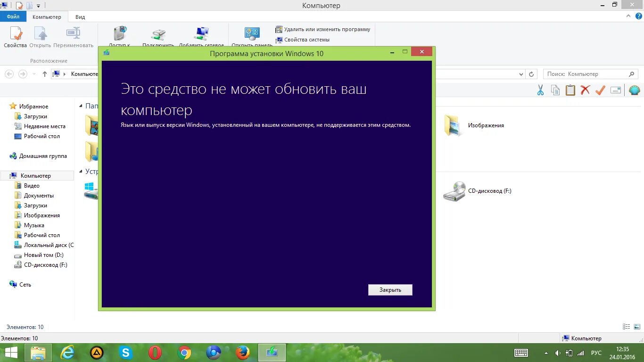
Task: Launch Opera from the taskbar
Action: pyautogui.click(x=155, y=352)
